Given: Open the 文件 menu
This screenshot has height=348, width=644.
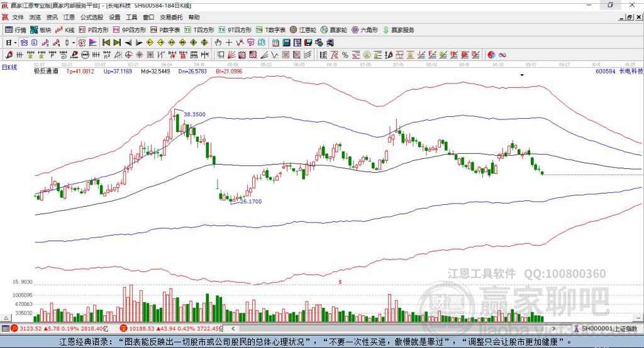Looking at the screenshot, I should [18, 17].
